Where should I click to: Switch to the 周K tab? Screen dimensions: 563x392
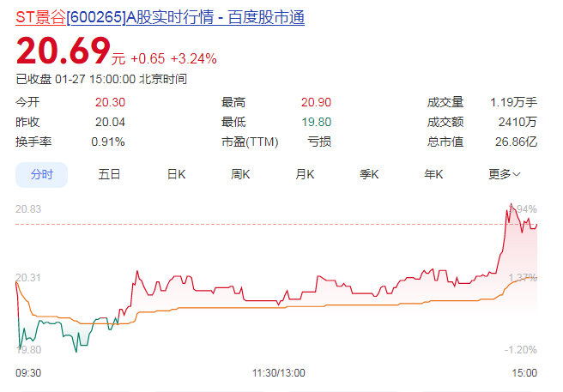240,174
